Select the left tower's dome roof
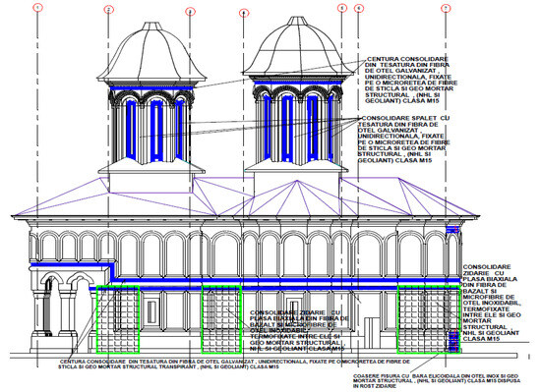This screenshot has height=392, width=541. pos(151,52)
